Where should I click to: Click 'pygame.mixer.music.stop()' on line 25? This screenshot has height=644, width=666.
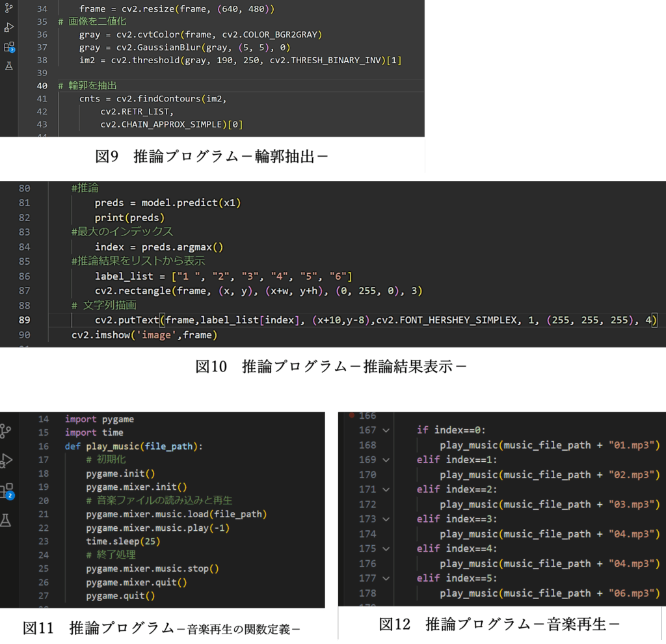152,569
